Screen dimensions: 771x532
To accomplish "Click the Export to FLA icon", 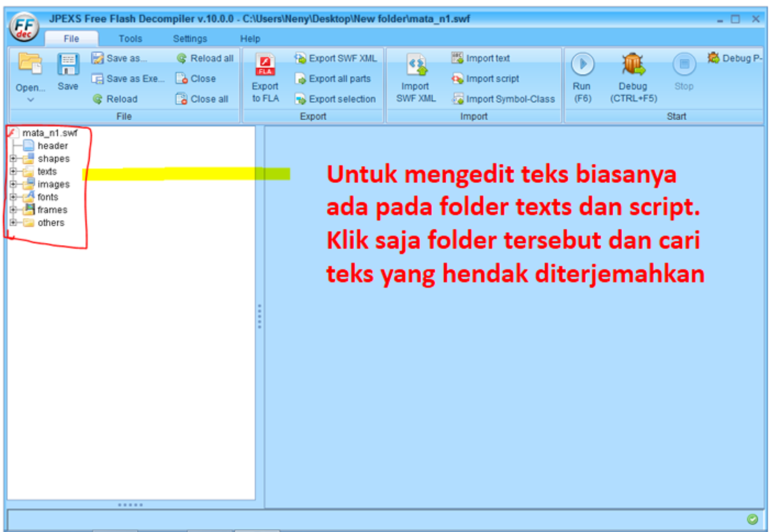I will pyautogui.click(x=265, y=65).
